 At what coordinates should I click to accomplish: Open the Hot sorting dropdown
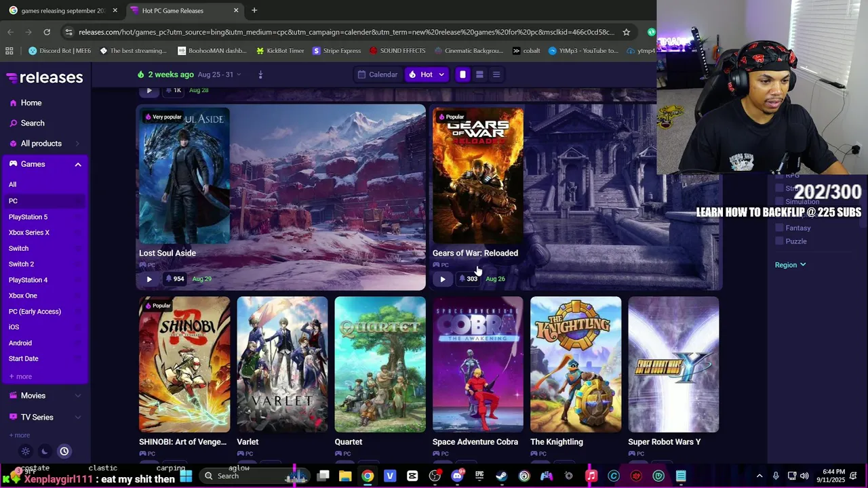(427, 75)
